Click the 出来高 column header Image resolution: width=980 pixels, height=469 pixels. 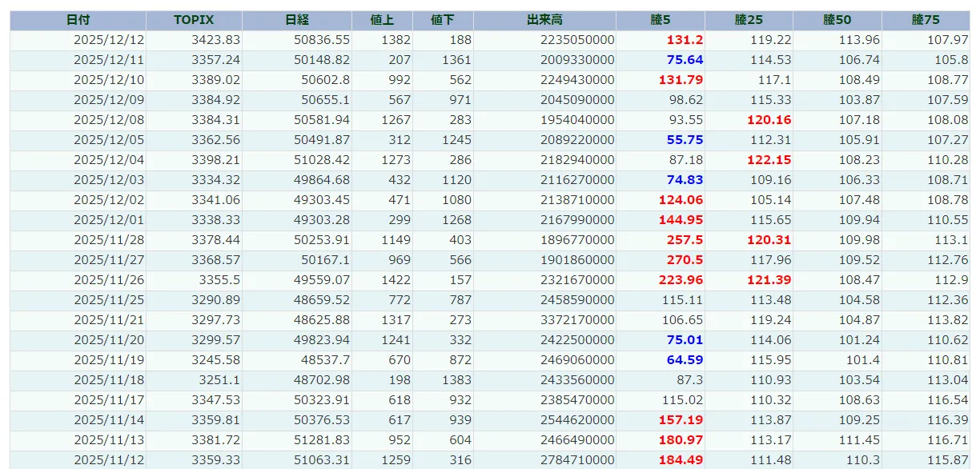tap(544, 20)
